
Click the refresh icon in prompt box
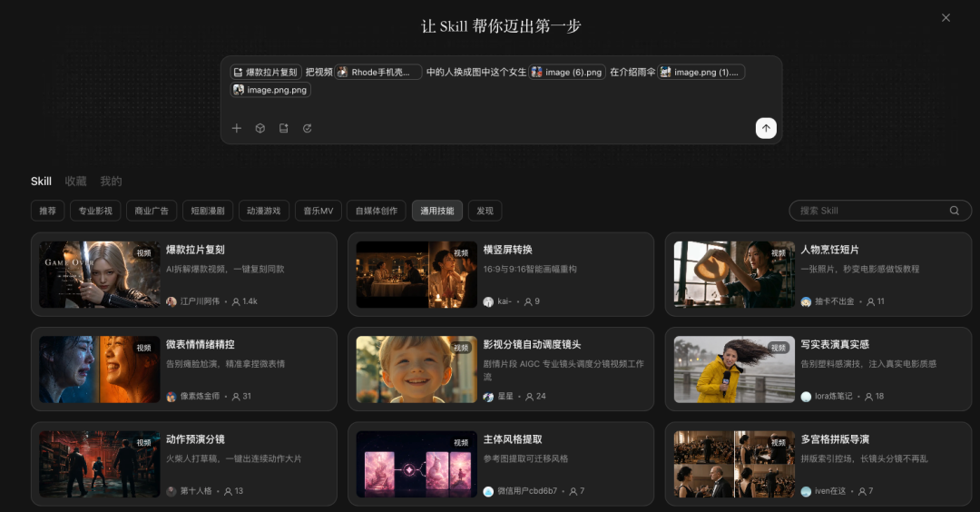pos(307,128)
